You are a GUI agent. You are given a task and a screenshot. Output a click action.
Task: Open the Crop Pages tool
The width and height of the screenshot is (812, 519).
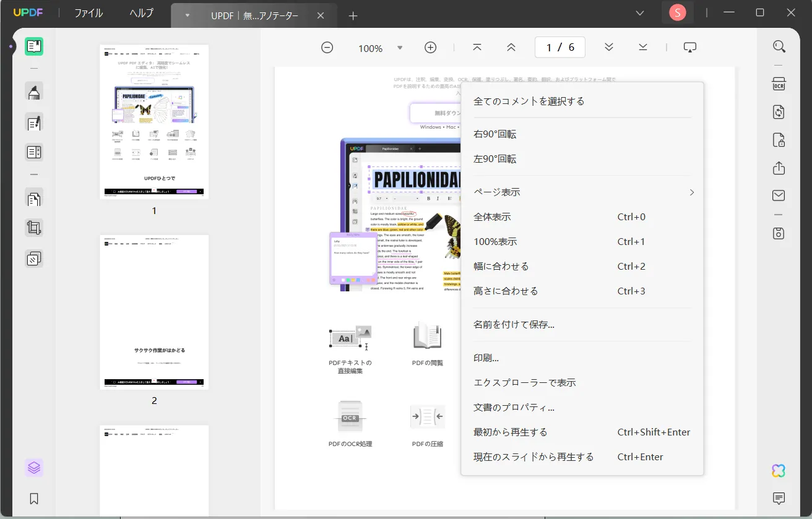click(x=34, y=228)
